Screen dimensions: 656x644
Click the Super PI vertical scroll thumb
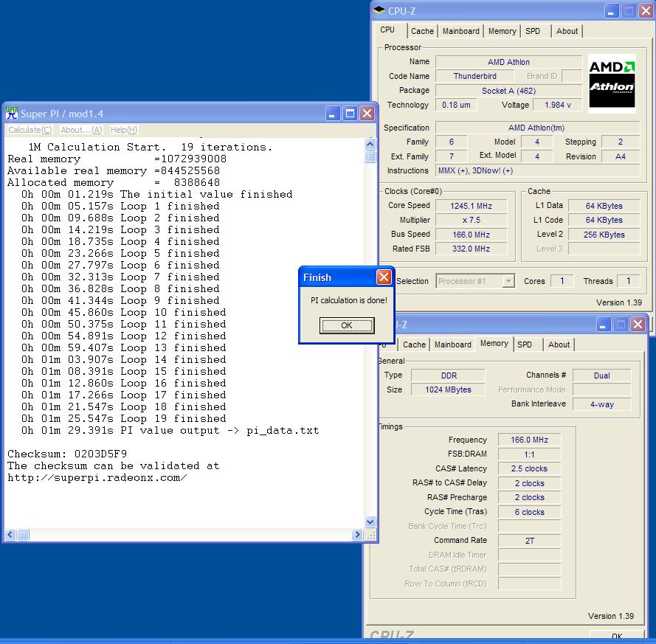point(370,156)
